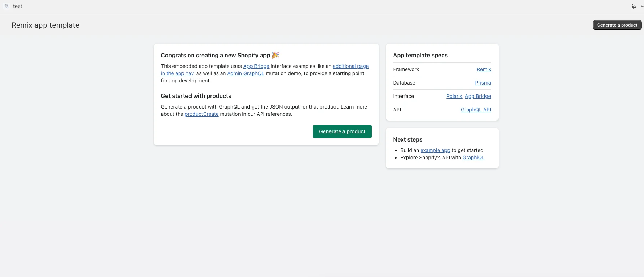Open the Polaris interface link
The height and width of the screenshot is (277, 644).
(x=454, y=96)
